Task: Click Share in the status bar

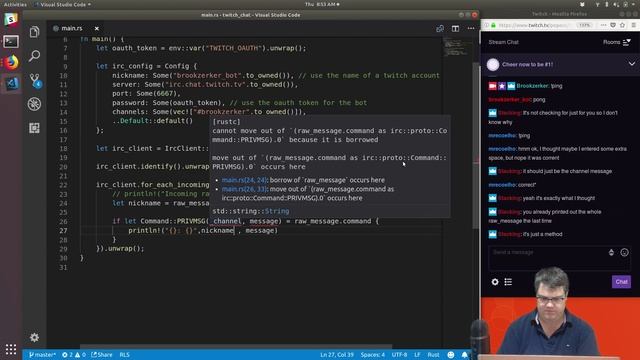Action: 102,355
